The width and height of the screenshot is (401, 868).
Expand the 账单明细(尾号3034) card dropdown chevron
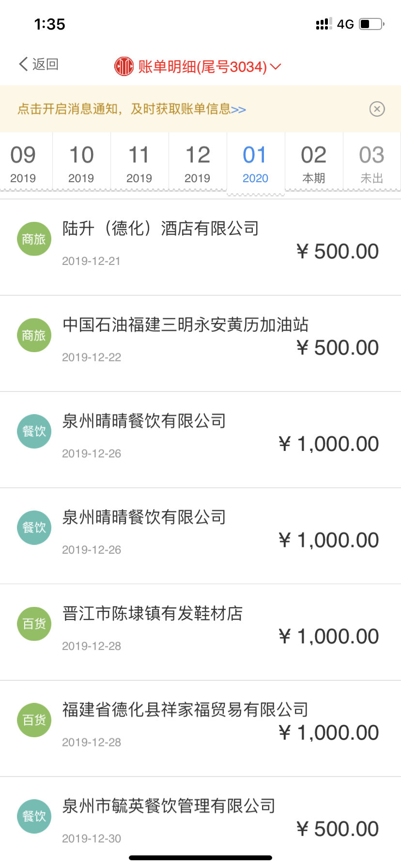coord(275,66)
